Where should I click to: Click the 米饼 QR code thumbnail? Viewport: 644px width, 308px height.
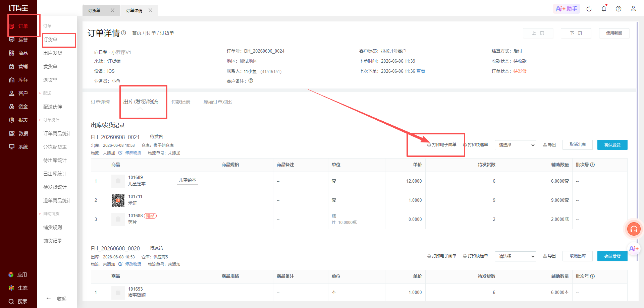click(x=118, y=200)
